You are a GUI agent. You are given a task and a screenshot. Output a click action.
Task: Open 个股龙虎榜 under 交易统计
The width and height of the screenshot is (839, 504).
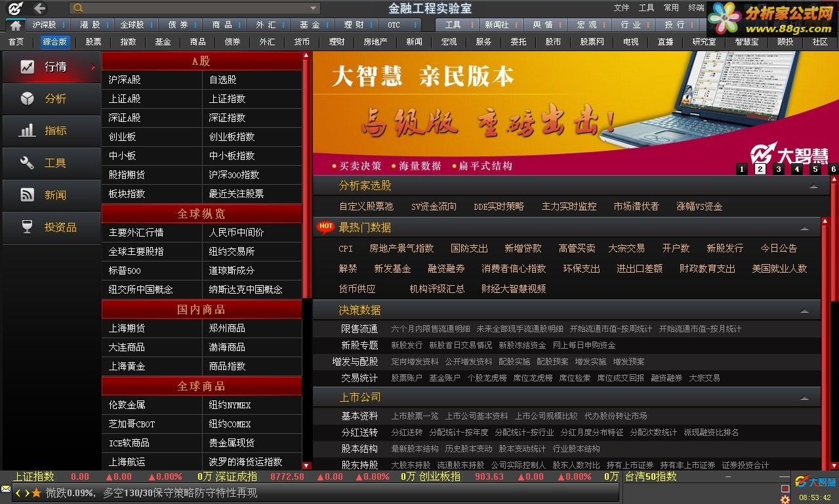487,378
